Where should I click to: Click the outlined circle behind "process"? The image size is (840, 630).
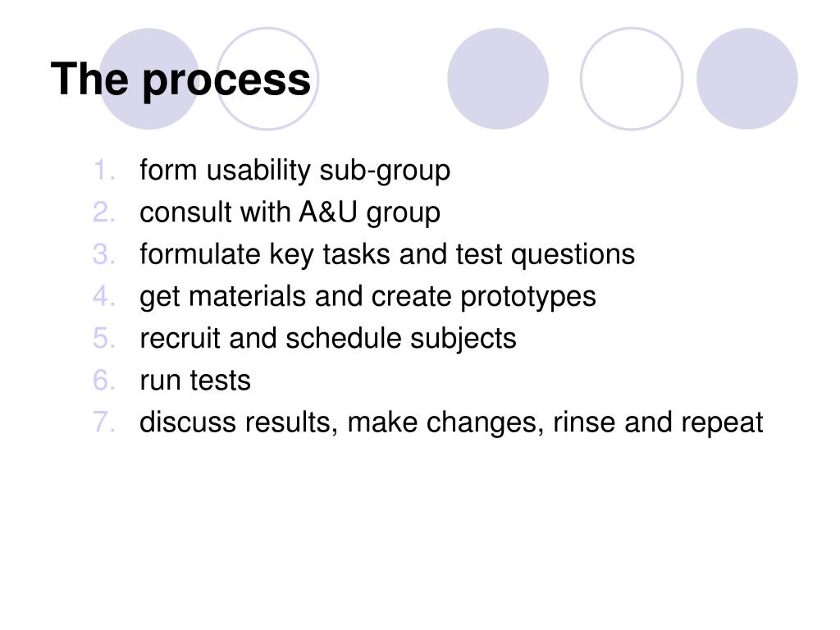(267, 79)
